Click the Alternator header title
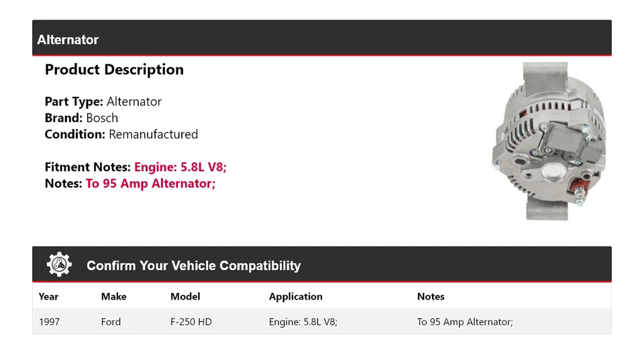Screen dimensions: 644x354 (x=68, y=40)
